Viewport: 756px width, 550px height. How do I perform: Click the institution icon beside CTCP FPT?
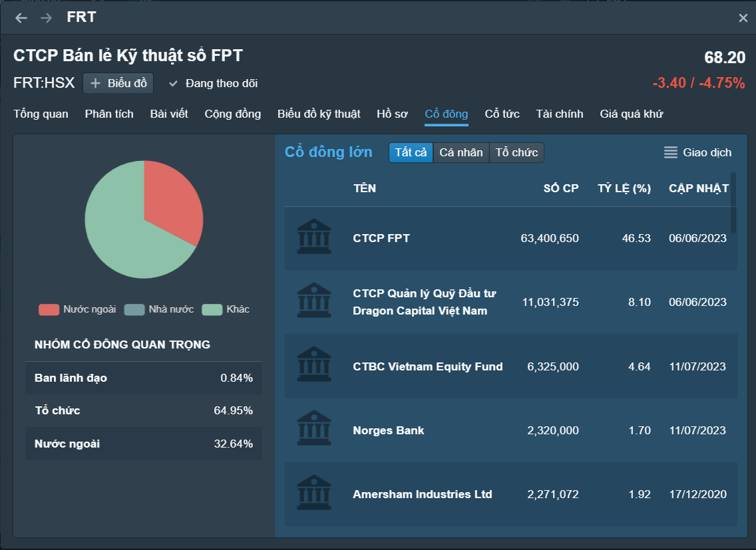(314, 237)
